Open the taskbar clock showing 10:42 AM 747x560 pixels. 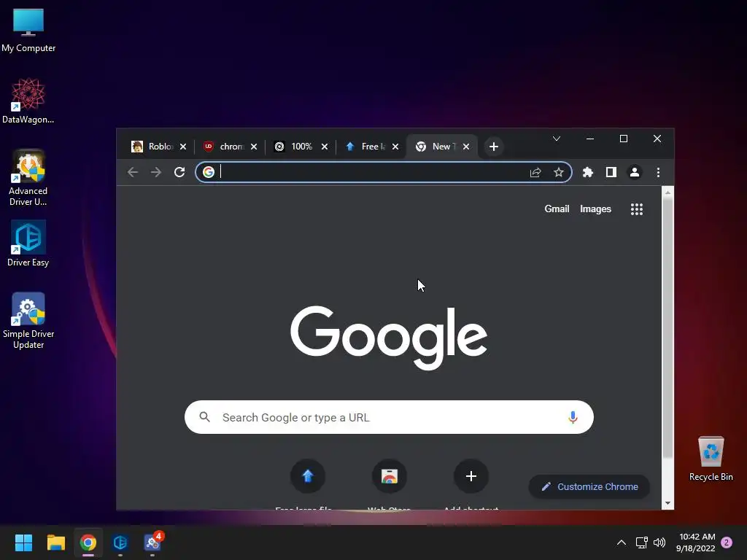[x=696, y=542]
